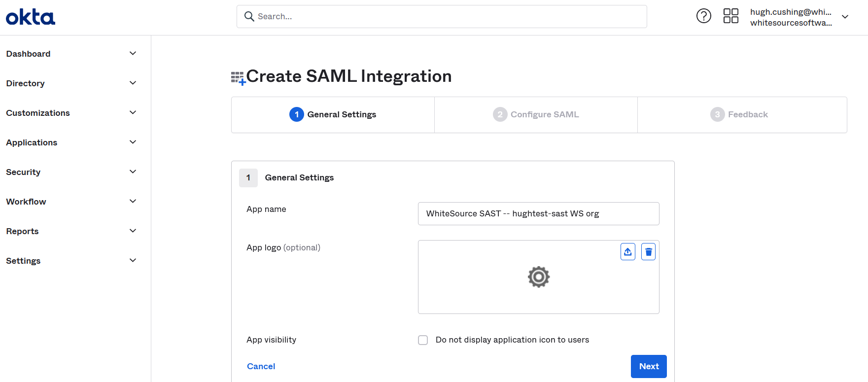The width and height of the screenshot is (868, 382).
Task: Click the Create SAML Integration grid icon
Action: click(238, 78)
